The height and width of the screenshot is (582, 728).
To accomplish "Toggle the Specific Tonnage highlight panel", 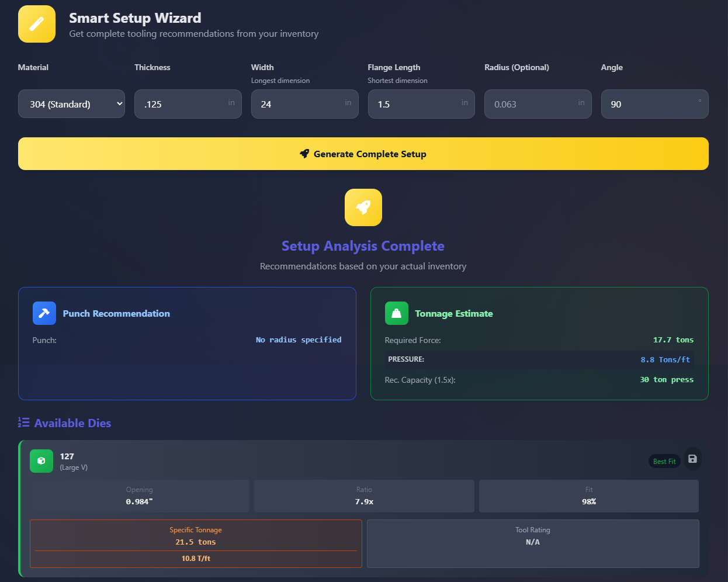I will pyautogui.click(x=196, y=543).
